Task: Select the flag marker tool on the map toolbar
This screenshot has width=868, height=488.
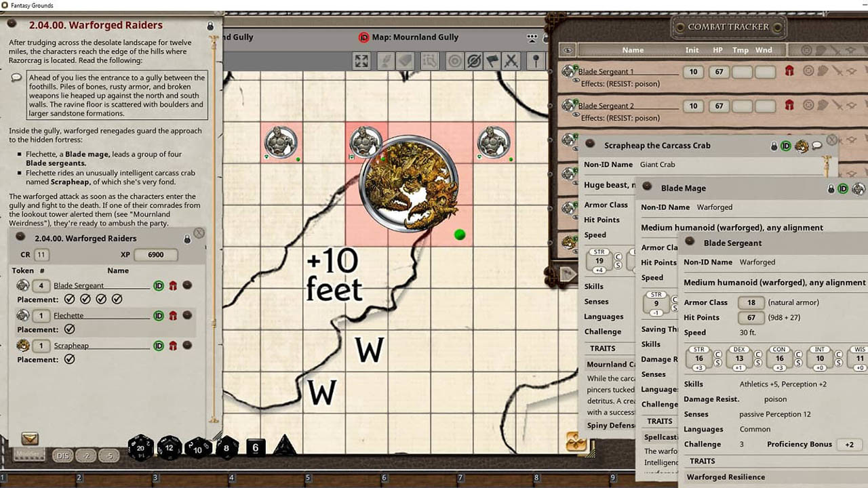Action: click(x=493, y=60)
